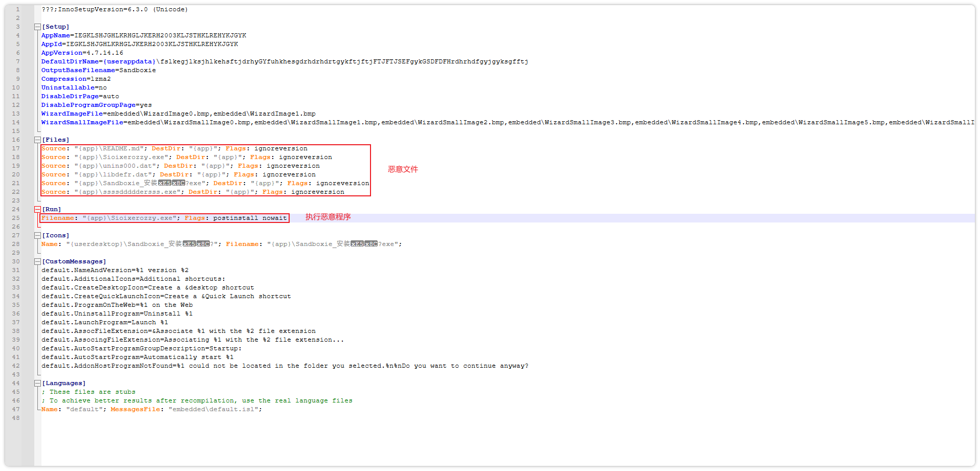
Task: Collapse the [Run] section fold marker
Action: pyautogui.click(x=37, y=209)
